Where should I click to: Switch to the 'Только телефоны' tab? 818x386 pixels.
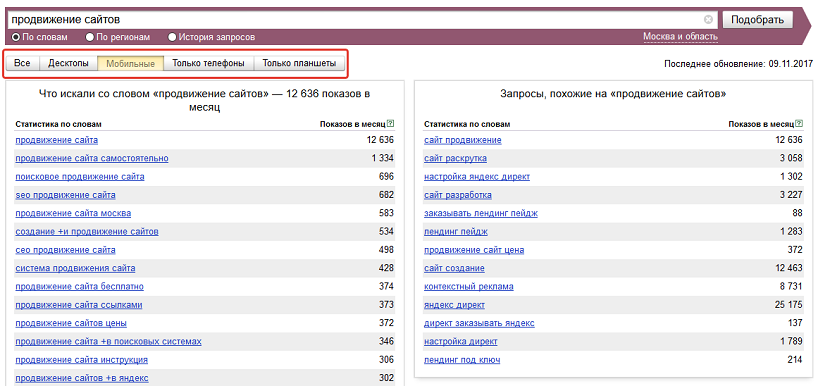(x=208, y=64)
